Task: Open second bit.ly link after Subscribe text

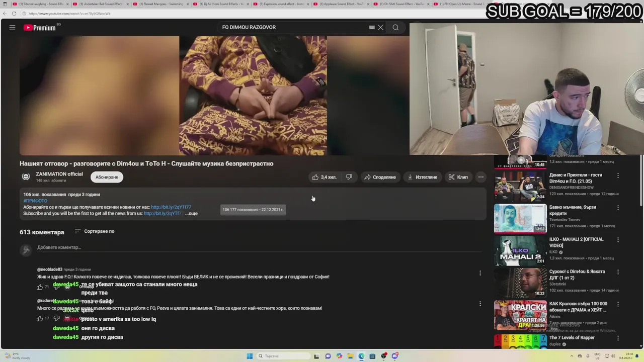Action: click(163, 213)
